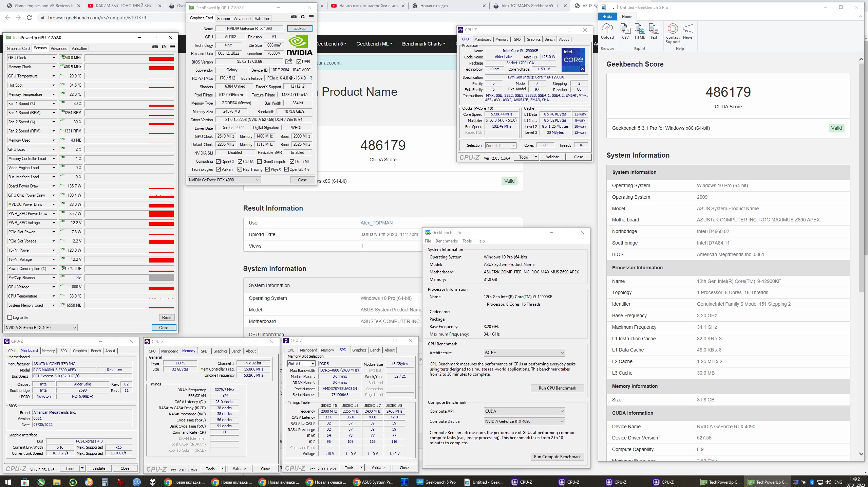Open Calculator from the taskbar

(x=105, y=482)
